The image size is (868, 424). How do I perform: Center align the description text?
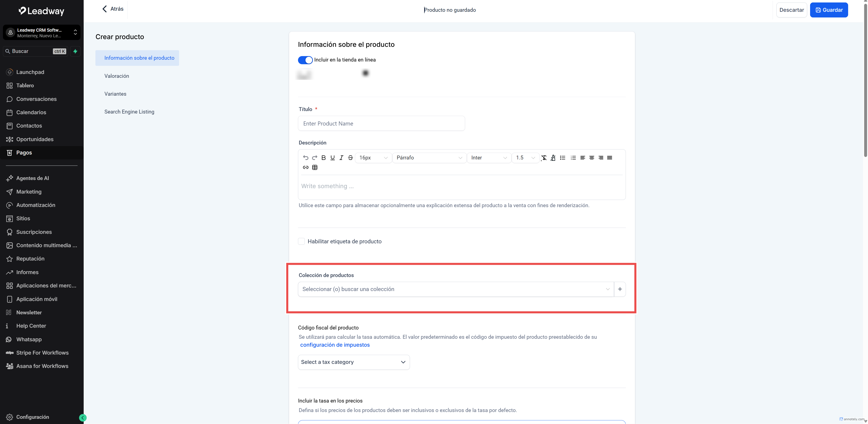pos(591,158)
